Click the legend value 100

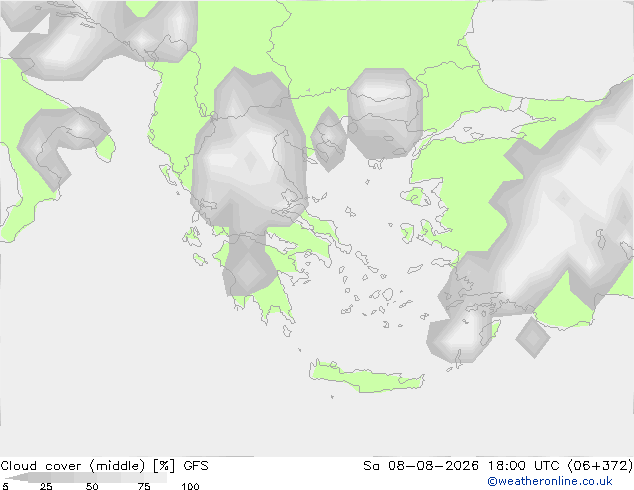[x=190, y=486]
